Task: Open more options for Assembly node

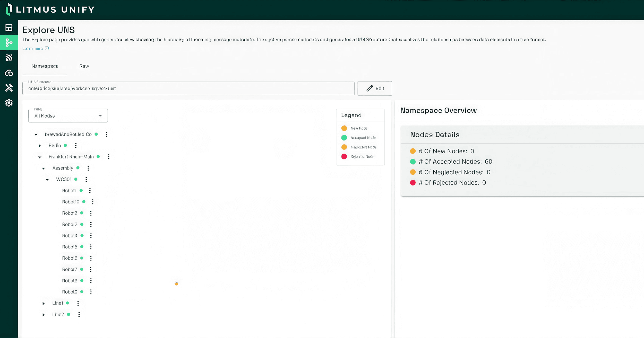Action: click(88, 168)
